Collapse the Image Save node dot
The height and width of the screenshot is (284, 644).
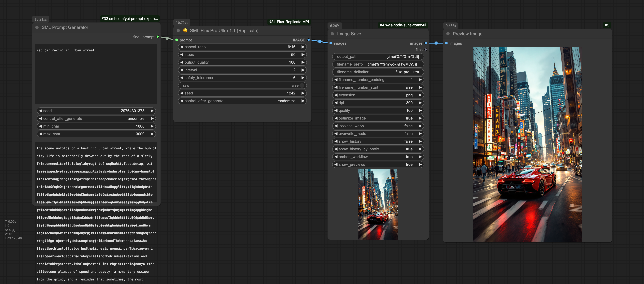pyautogui.click(x=332, y=34)
